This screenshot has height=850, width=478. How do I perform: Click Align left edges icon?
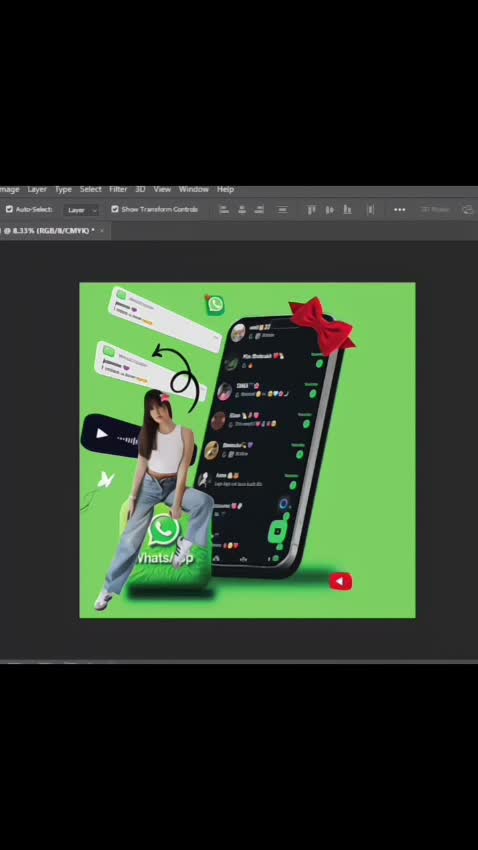224,209
